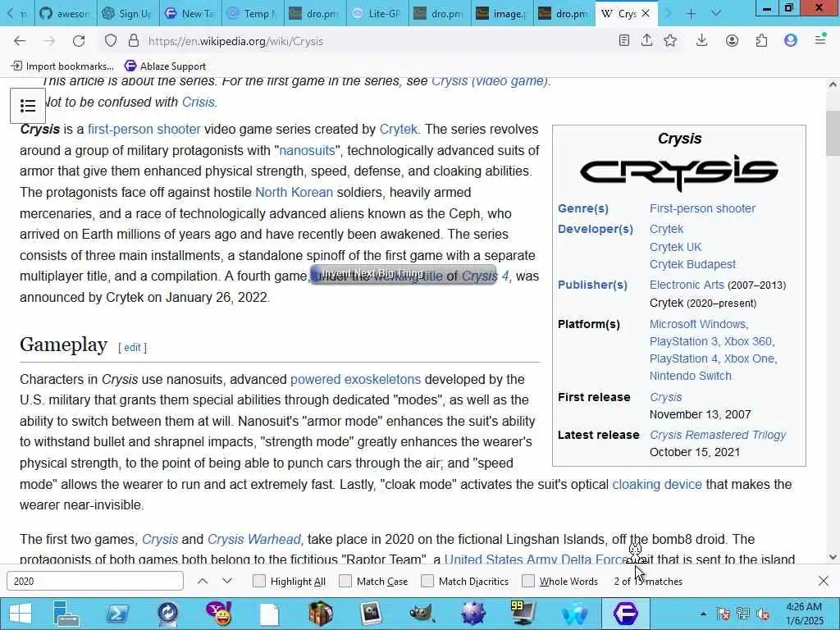Switch to the New Tab tab
Viewport: 840px width, 630px height.
189,13
